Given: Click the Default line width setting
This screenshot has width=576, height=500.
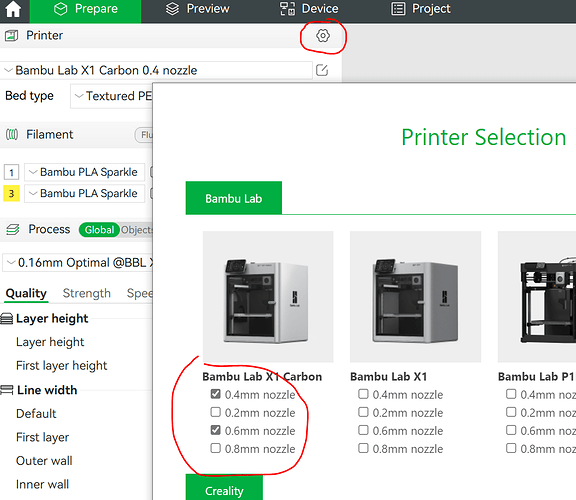Looking at the screenshot, I should (x=36, y=414).
